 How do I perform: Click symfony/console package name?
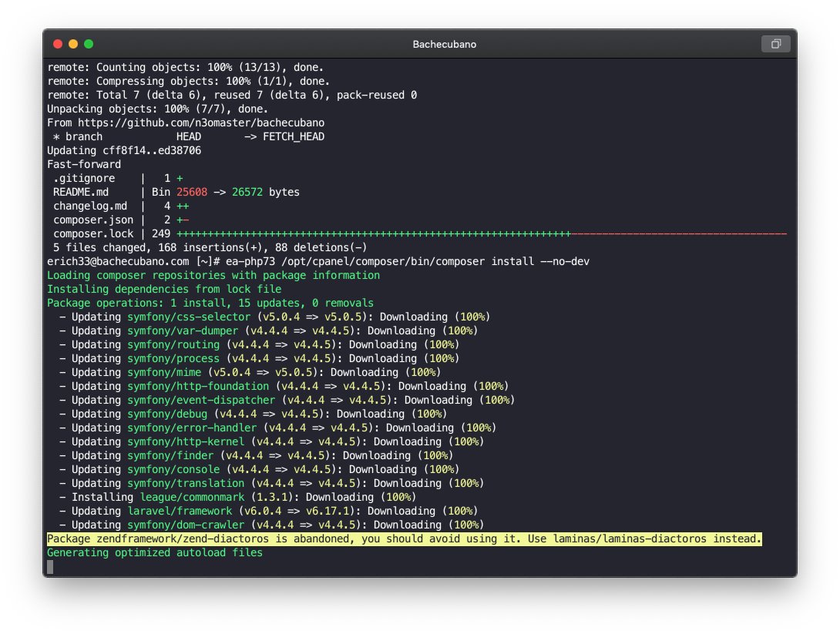pyautogui.click(x=173, y=470)
